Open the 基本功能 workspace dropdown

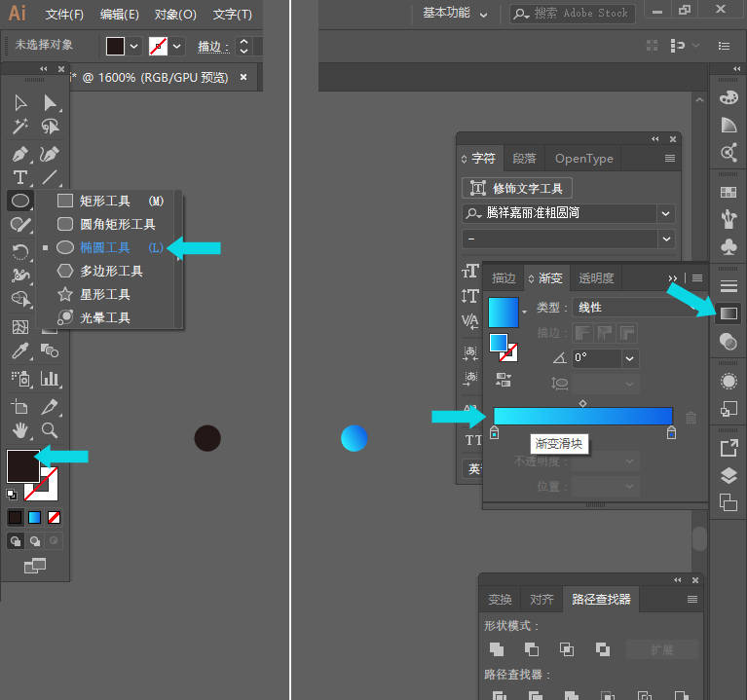click(x=455, y=14)
